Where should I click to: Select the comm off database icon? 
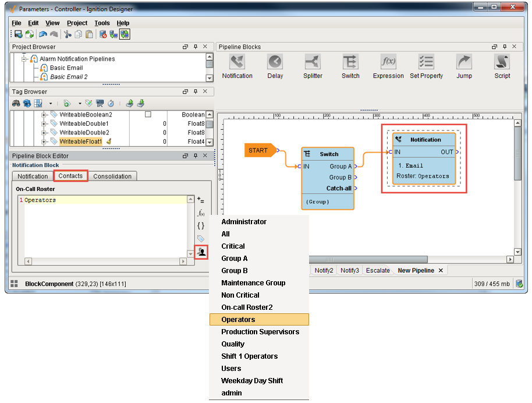(103, 34)
